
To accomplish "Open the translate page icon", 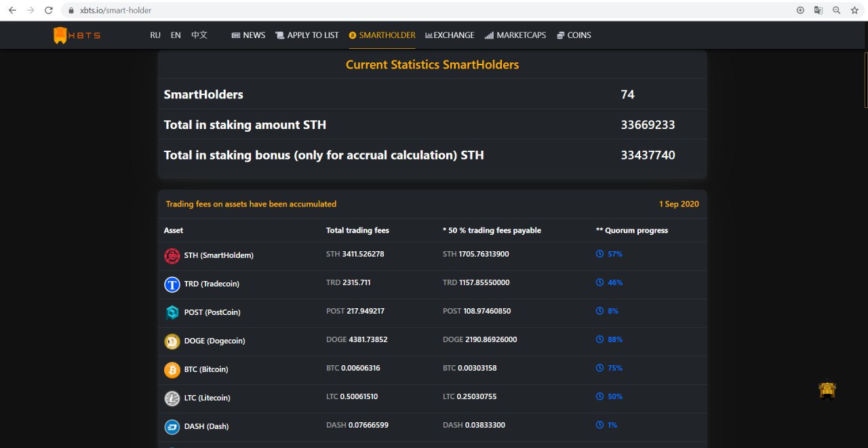I will (818, 10).
